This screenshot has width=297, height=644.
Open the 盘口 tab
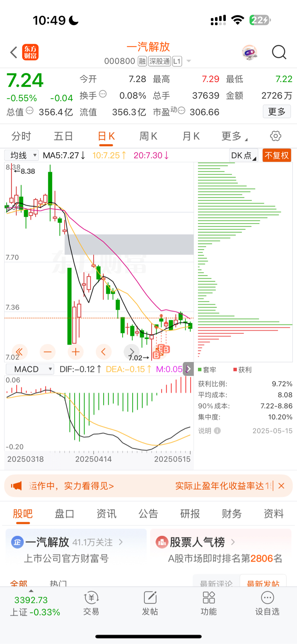pos(65,514)
